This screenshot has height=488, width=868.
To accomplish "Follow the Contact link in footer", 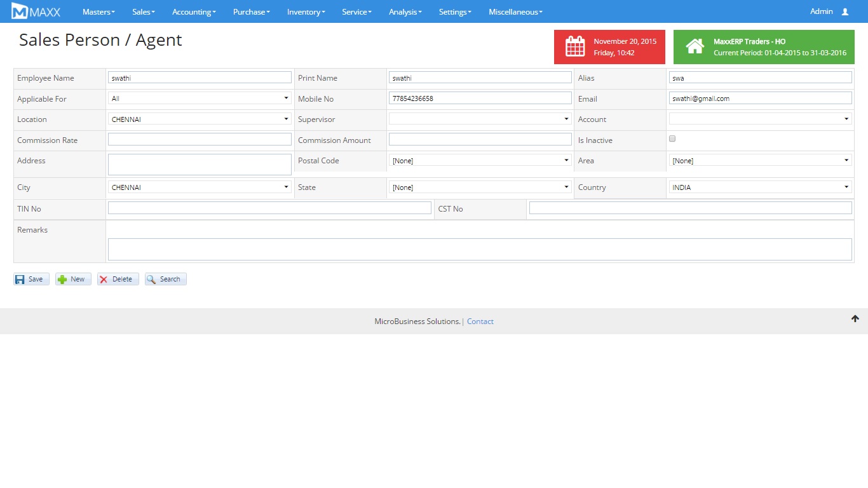I will point(480,322).
